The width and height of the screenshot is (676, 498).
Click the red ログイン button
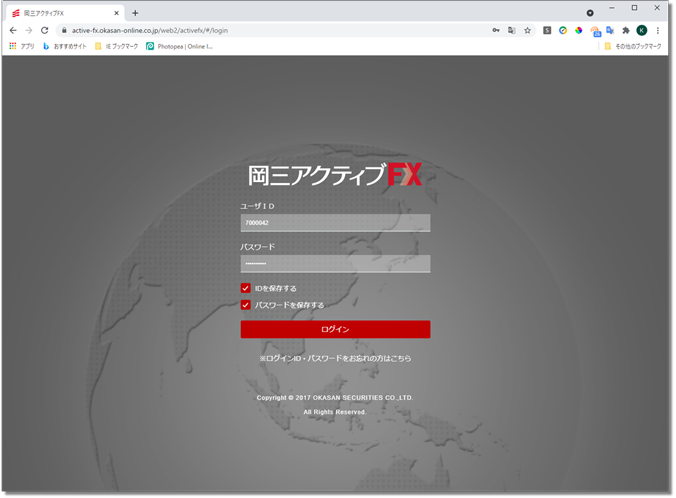point(335,329)
